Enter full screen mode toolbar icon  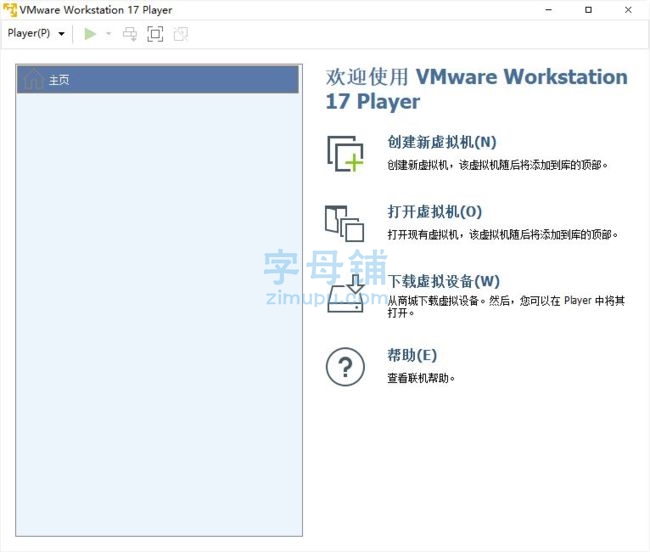click(x=155, y=34)
